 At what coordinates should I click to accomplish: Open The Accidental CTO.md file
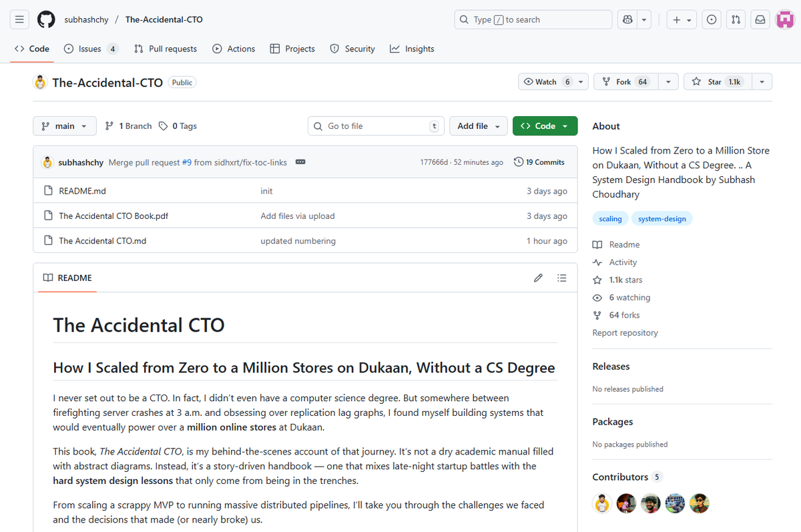click(x=102, y=241)
